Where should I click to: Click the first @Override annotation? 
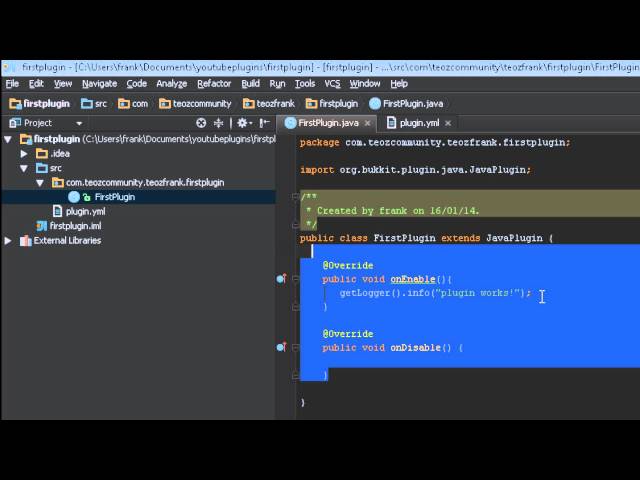coord(348,266)
